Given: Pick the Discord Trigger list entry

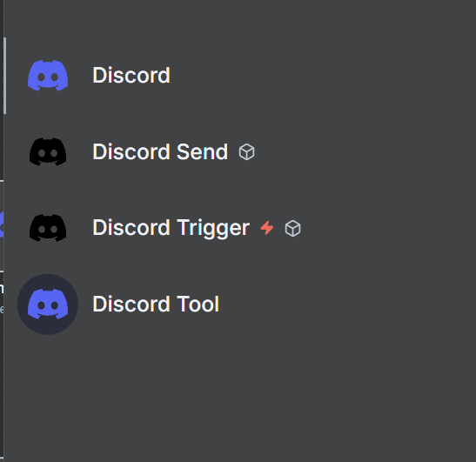Looking at the screenshot, I should pos(240,228).
